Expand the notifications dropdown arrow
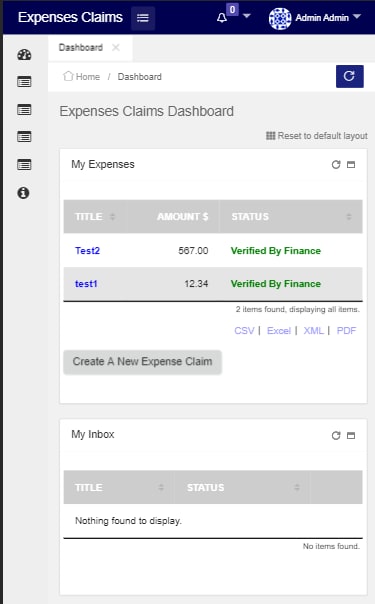Viewport: 375px width, 604px height. [x=247, y=16]
